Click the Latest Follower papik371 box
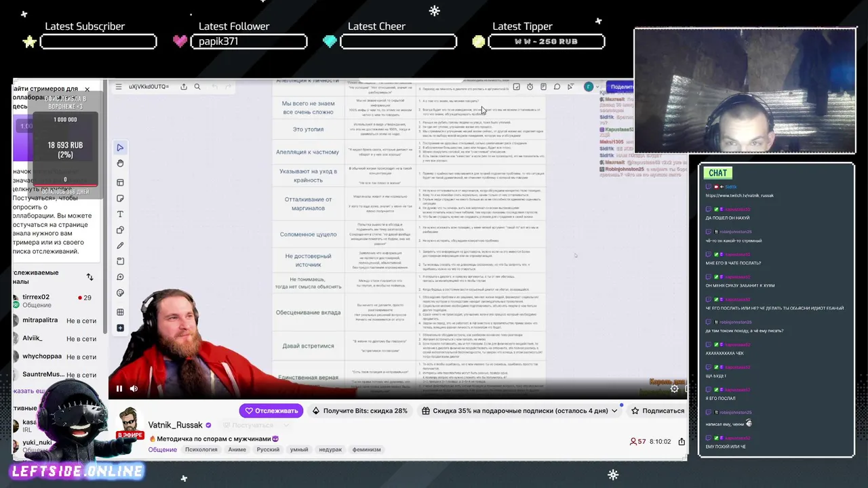The image size is (868, 488). pos(249,41)
